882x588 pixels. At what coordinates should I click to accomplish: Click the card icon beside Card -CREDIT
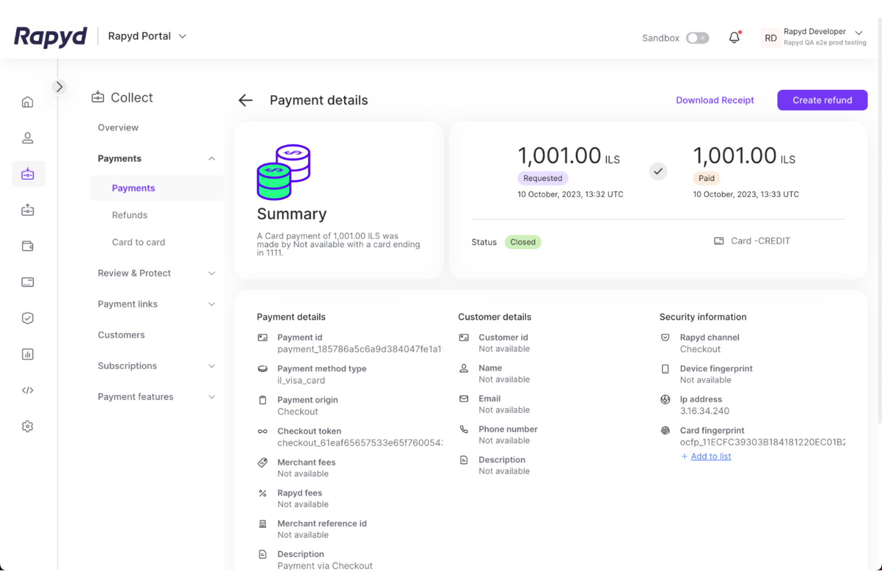click(719, 241)
